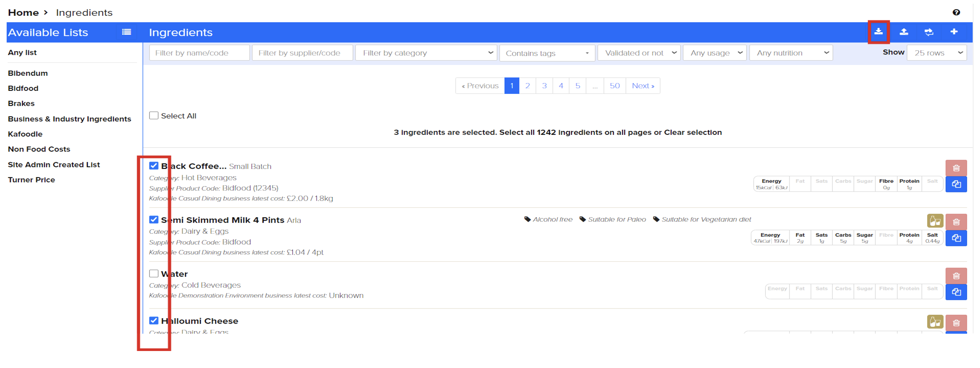The width and height of the screenshot is (980, 368).
Task: Copy Semi Skimmed Milk 4 Pints
Action: click(956, 238)
